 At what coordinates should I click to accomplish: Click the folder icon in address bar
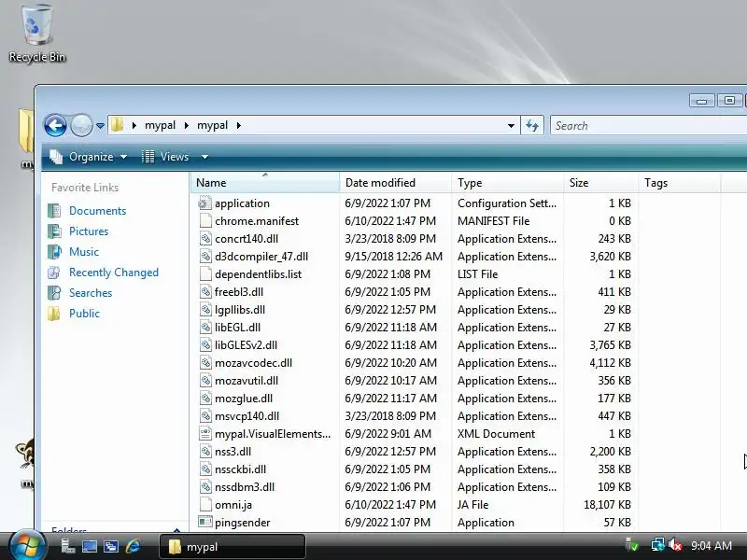click(118, 125)
